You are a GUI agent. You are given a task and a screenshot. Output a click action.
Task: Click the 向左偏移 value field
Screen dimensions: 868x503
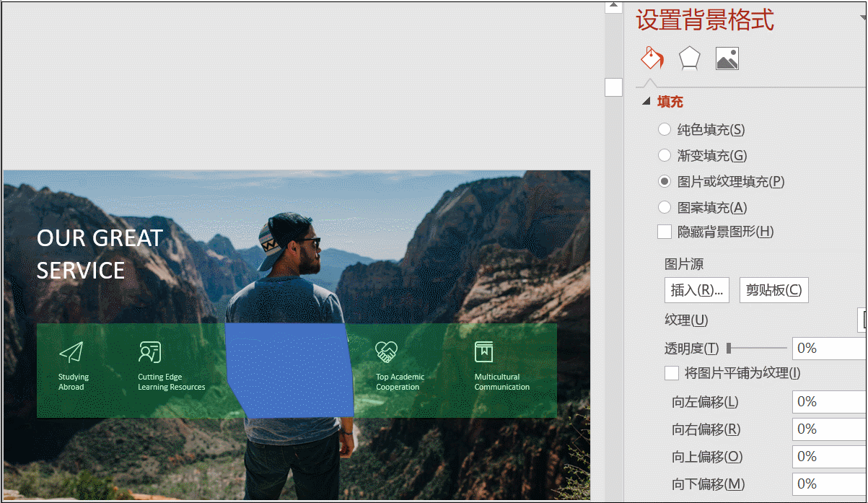[830, 402]
